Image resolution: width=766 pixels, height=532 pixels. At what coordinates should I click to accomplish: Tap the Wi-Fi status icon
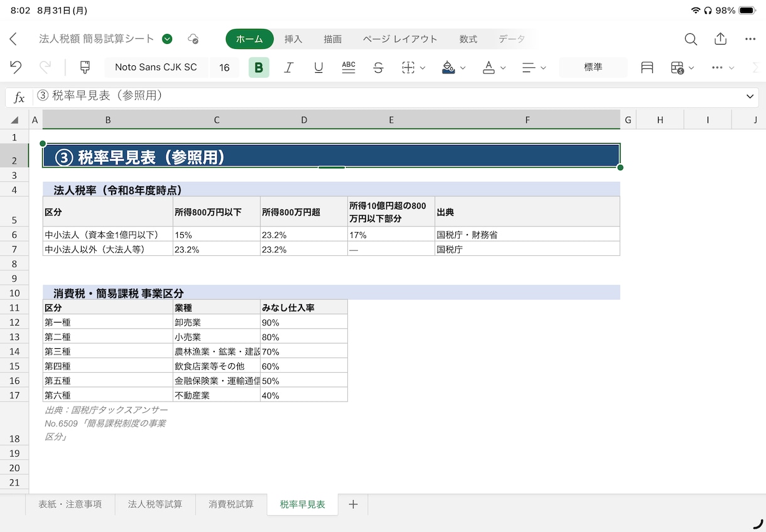click(696, 11)
